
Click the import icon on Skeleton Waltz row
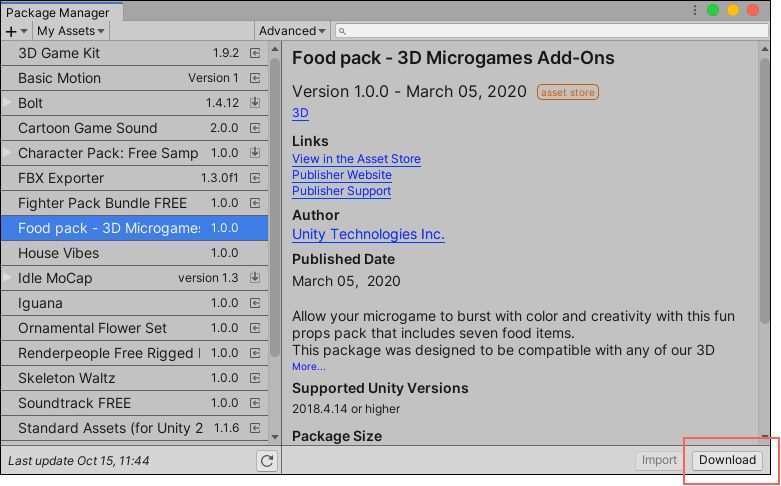[255, 378]
